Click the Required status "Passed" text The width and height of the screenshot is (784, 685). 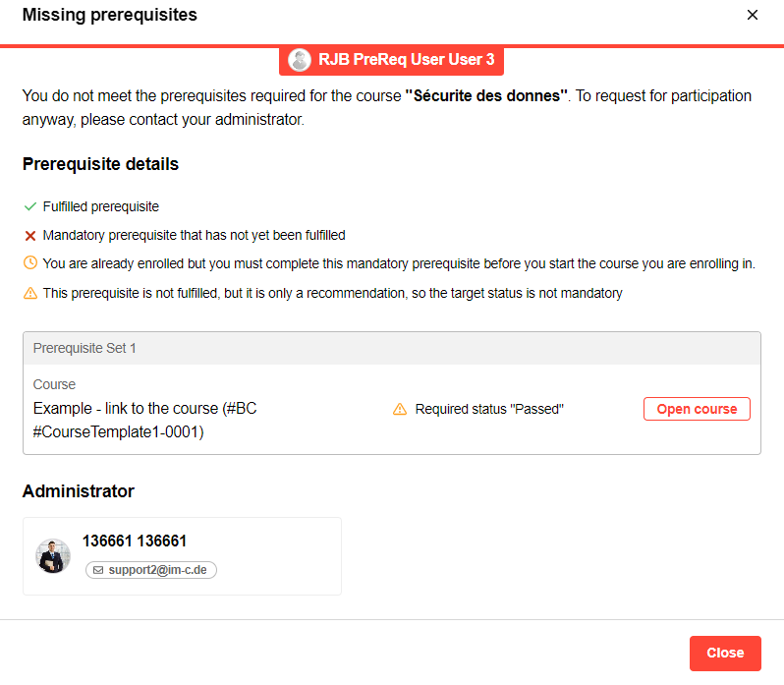tap(489, 409)
